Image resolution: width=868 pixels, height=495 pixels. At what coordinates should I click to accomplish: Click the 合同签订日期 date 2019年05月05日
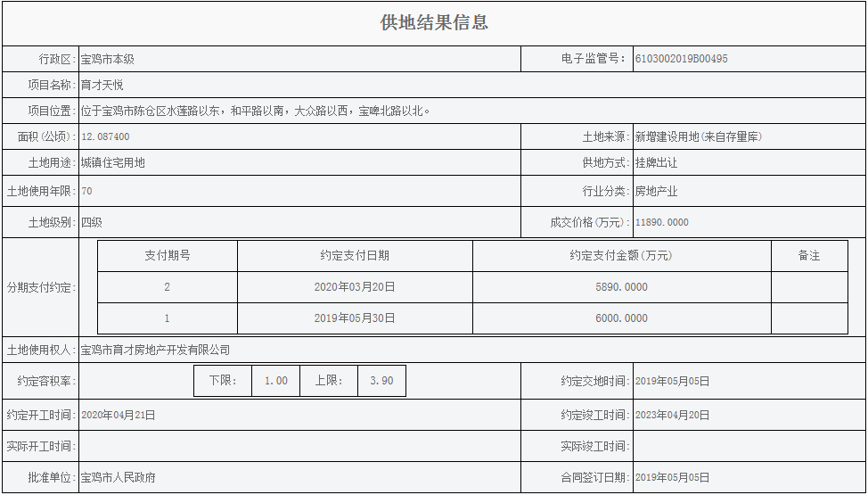pyautogui.click(x=672, y=477)
